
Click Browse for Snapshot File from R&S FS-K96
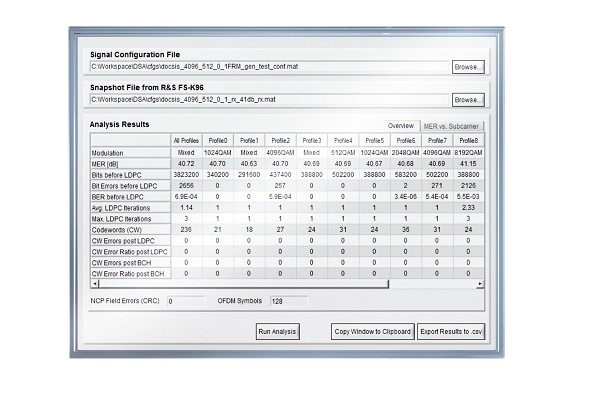pyautogui.click(x=468, y=100)
